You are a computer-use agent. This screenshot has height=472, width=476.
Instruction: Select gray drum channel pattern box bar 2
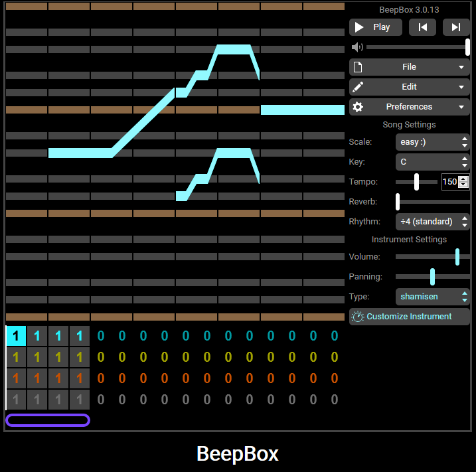pos(37,400)
